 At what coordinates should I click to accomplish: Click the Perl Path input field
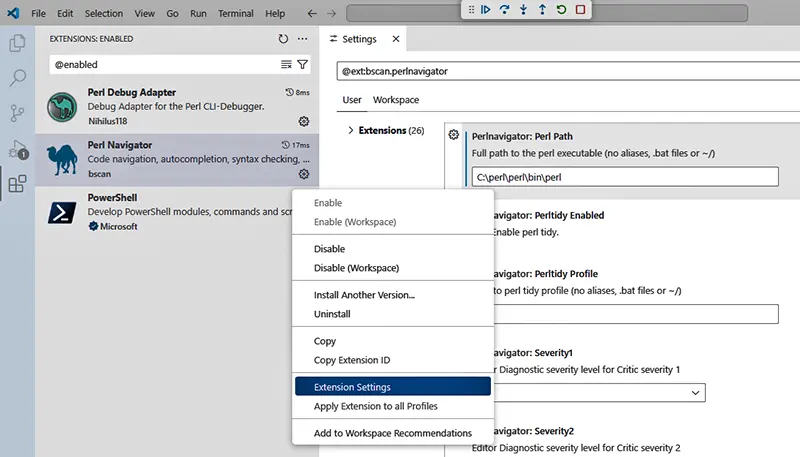[x=625, y=177]
